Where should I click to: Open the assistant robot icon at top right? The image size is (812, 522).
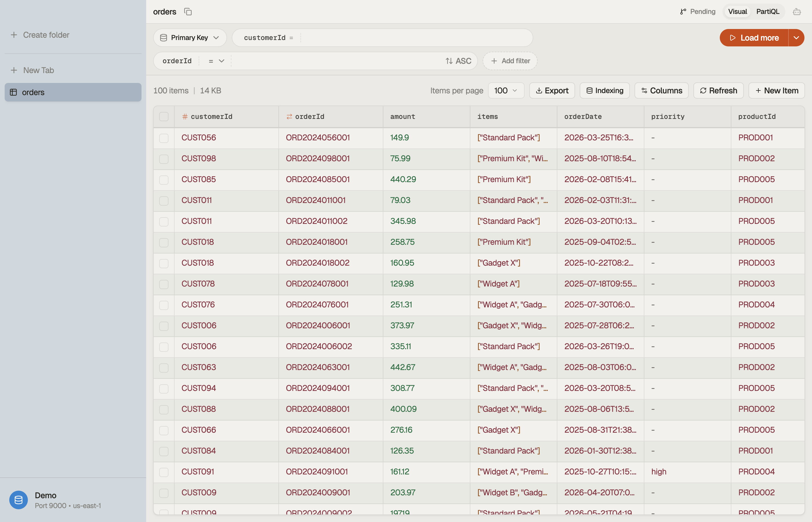(797, 12)
